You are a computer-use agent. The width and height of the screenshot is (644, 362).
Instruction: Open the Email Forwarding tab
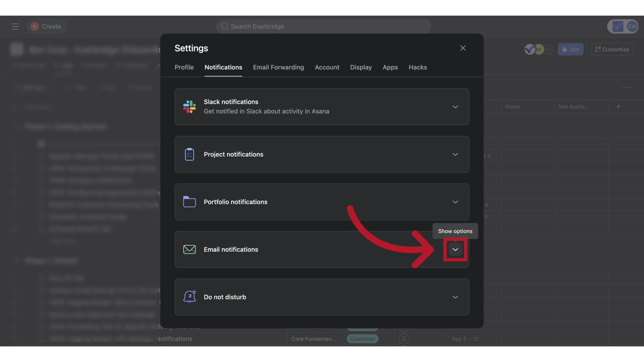point(278,67)
